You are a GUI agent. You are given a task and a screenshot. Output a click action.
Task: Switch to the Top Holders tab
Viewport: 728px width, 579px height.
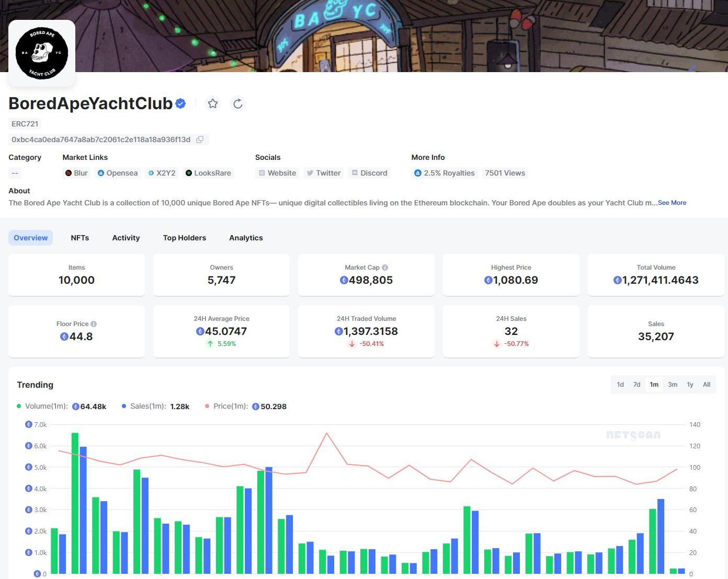click(x=184, y=238)
